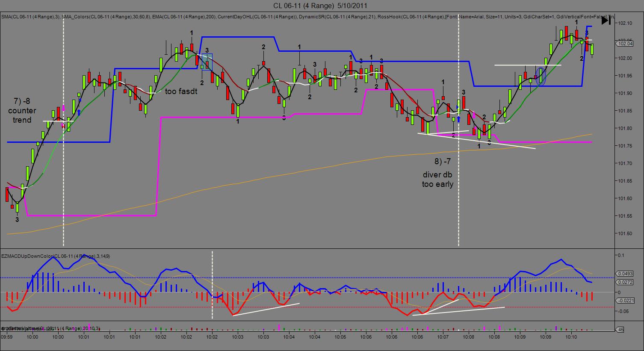Click the 101.85 price axis label
The image size is (644, 351).
(625, 111)
